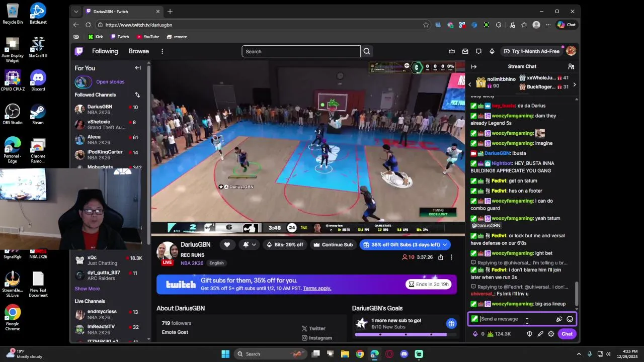Viewport: 644px width, 362px height.
Task: Click the new sub goal progress bar
Action: coord(405,334)
